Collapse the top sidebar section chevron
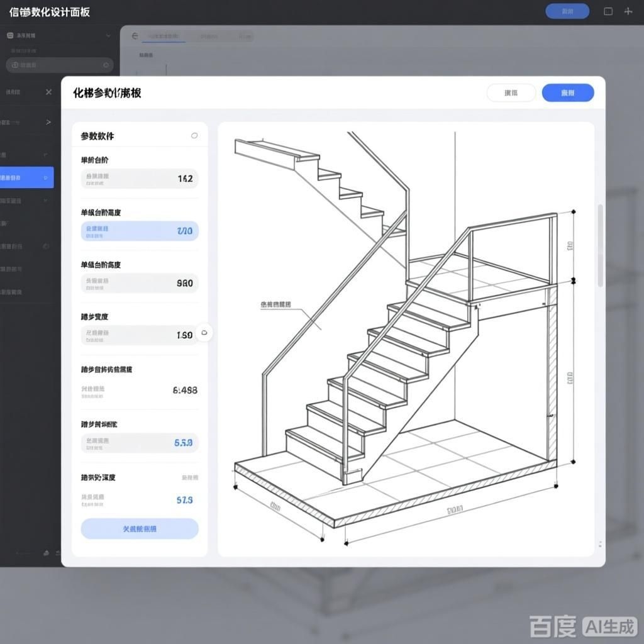 pyautogui.click(x=108, y=36)
